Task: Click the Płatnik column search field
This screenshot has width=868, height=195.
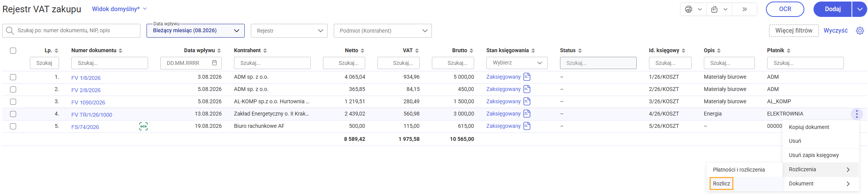Action: [x=805, y=63]
